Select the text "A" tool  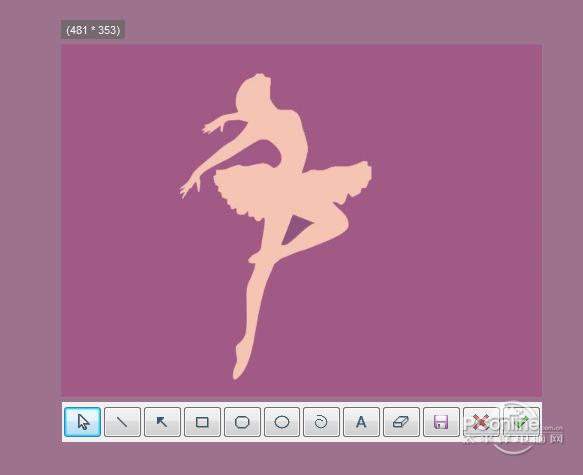(361, 422)
